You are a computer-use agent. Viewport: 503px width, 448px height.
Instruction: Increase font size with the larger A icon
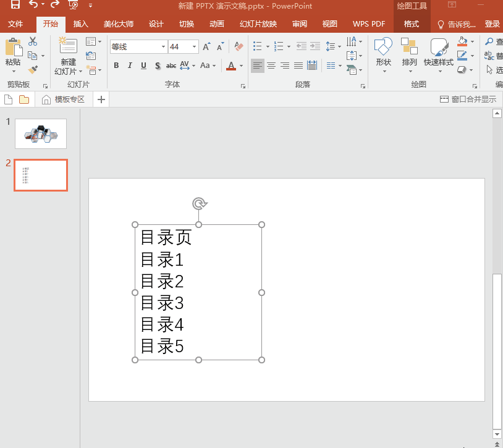[x=206, y=47]
